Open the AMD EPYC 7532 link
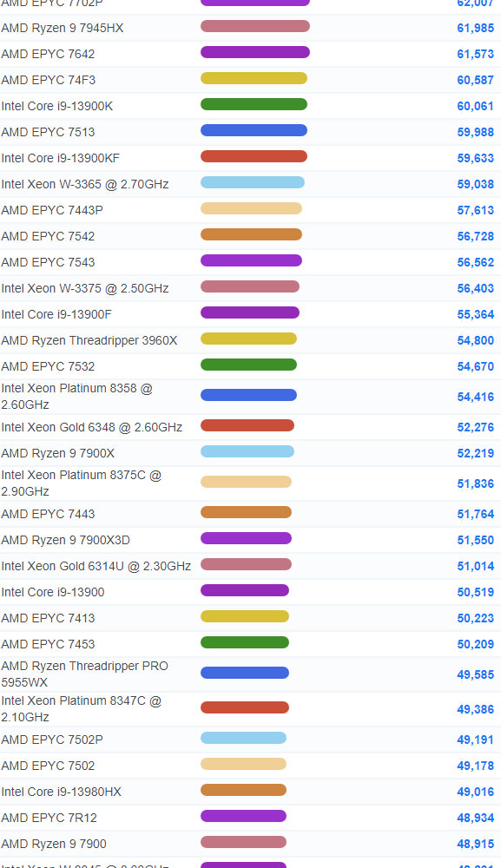 [x=48, y=366]
